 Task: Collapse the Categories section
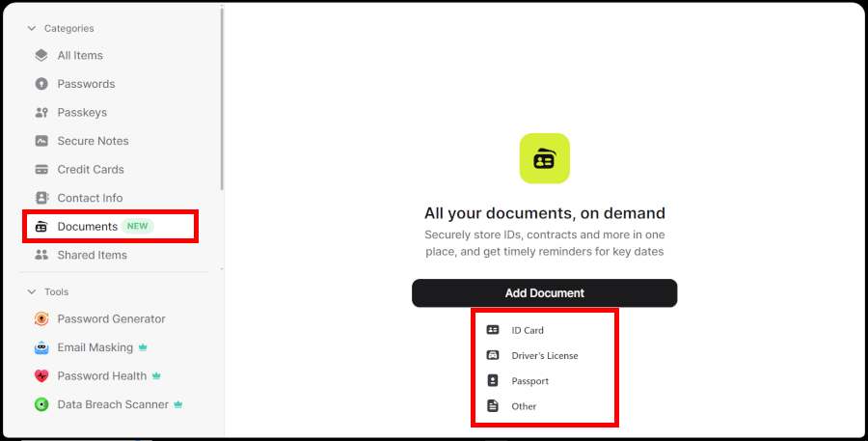32,29
